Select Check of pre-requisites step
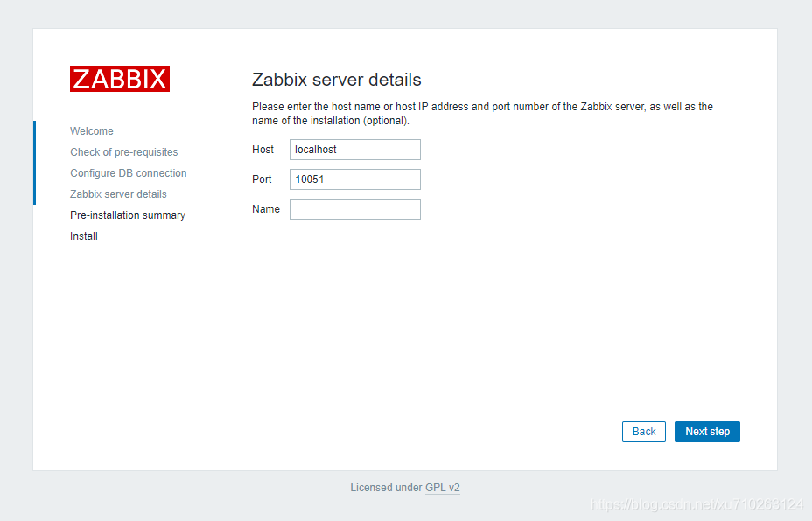 (x=123, y=152)
